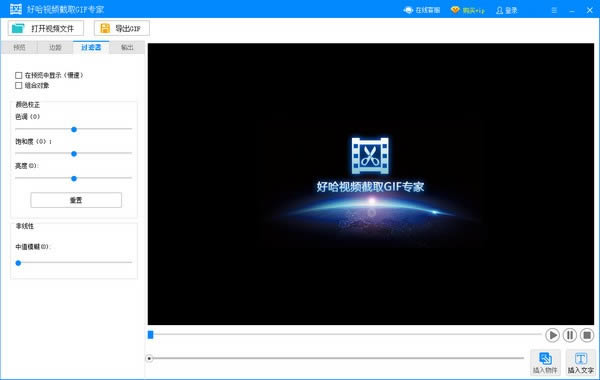
Task: Switch to the output tab (输出)
Action: coord(127,47)
